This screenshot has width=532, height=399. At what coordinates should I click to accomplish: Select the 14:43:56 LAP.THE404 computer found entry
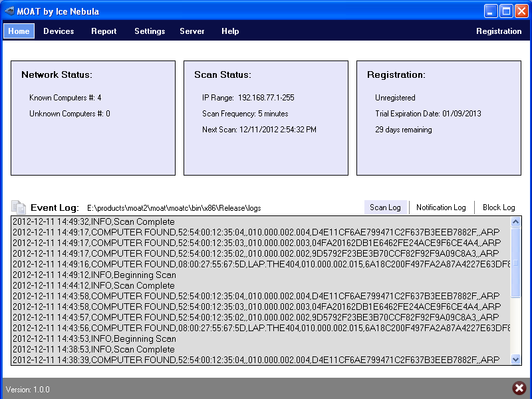click(261, 328)
